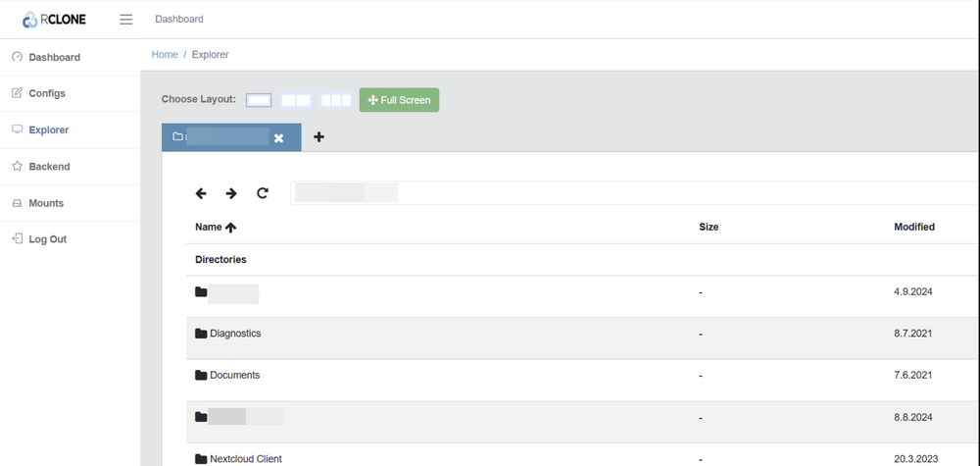Click the Mounts drive icon
This screenshot has height=466, width=980.
(18, 203)
